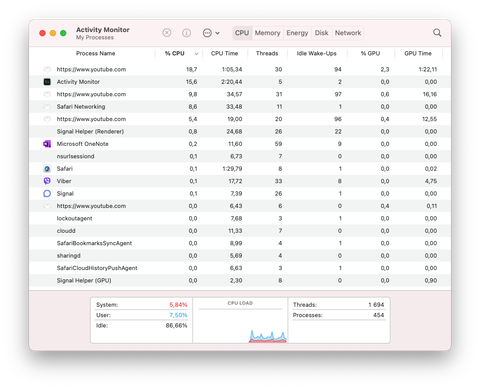
Task: Open the Energy tab
Action: coord(297,33)
